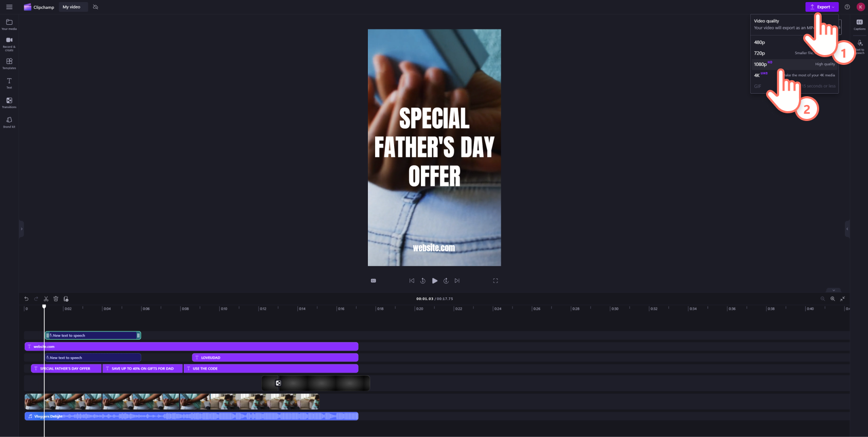
Task: Forward five seconds
Action: (446, 281)
